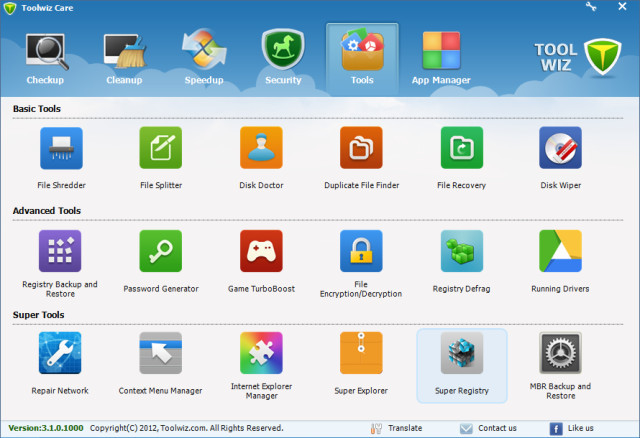The height and width of the screenshot is (438, 640).
Task: Click the Super Tools heading
Action: [x=38, y=315]
